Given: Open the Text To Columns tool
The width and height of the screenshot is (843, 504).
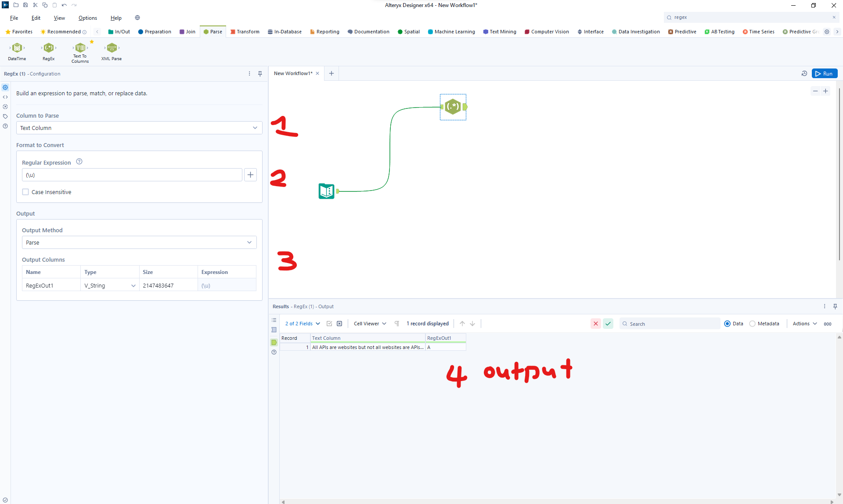Looking at the screenshot, I should [x=80, y=49].
